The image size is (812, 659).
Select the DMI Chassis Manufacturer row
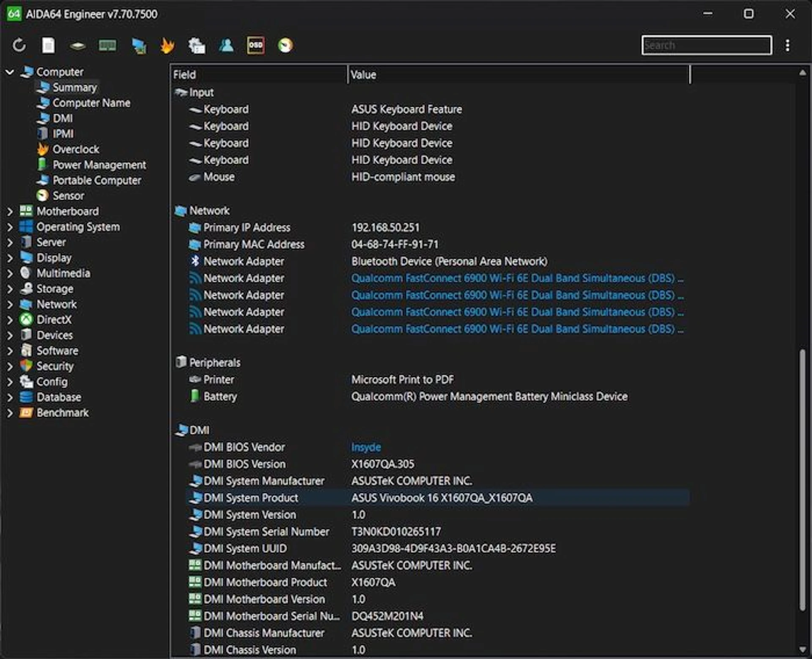[x=438, y=633]
